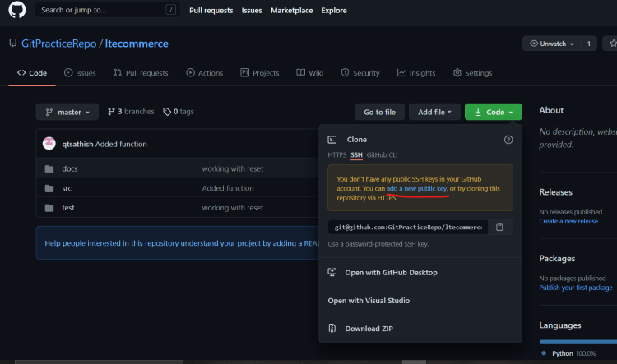Switch to the repository Pull requests tab
The height and width of the screenshot is (364, 617).
pyautogui.click(x=141, y=73)
